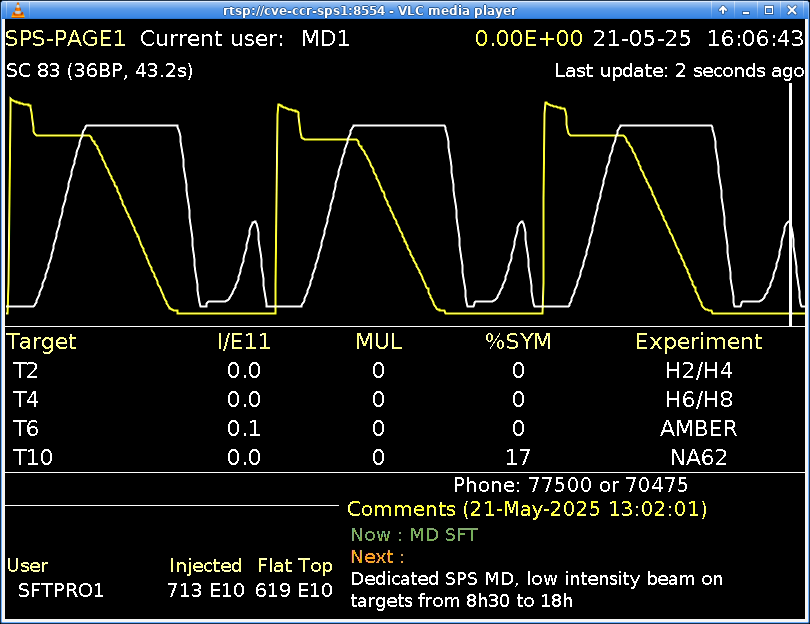Screen dimensions: 810x624
Task: Click the H2/H4 experiment entry
Action: pos(698,371)
